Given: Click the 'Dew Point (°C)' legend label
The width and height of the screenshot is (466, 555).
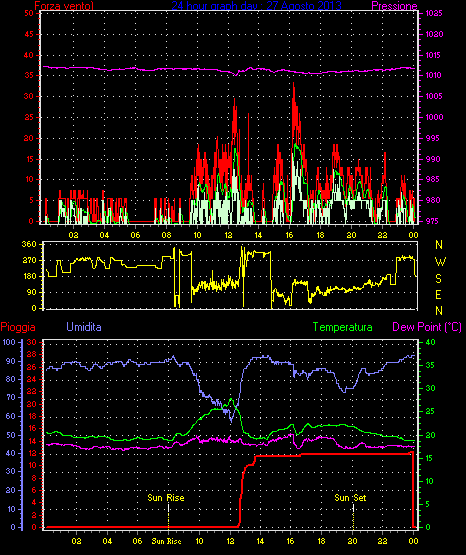Looking at the screenshot, I should click(x=427, y=327).
